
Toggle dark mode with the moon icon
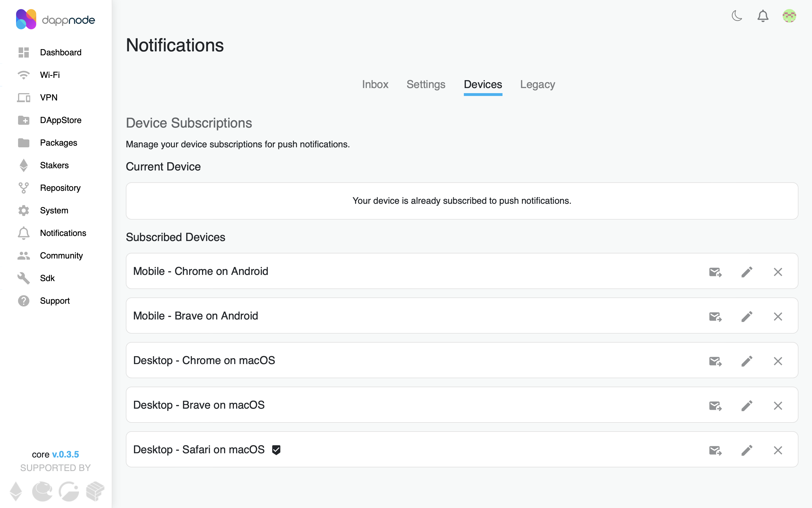point(737,16)
